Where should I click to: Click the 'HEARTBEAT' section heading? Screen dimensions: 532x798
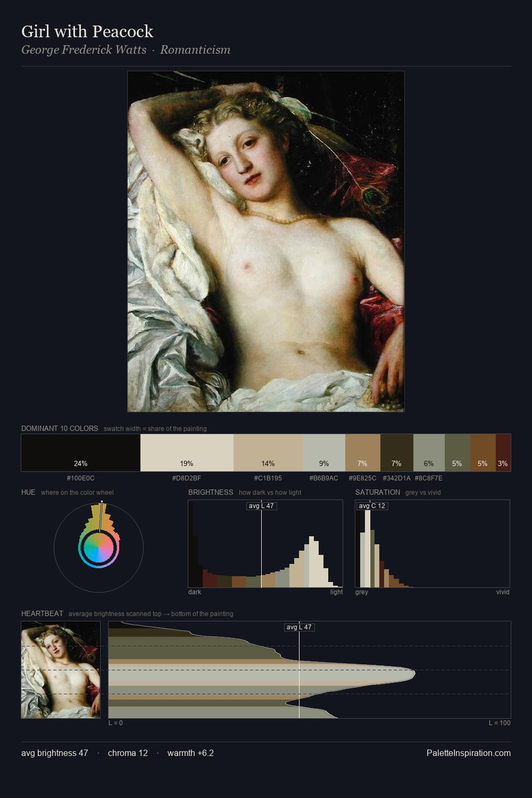pos(42,613)
